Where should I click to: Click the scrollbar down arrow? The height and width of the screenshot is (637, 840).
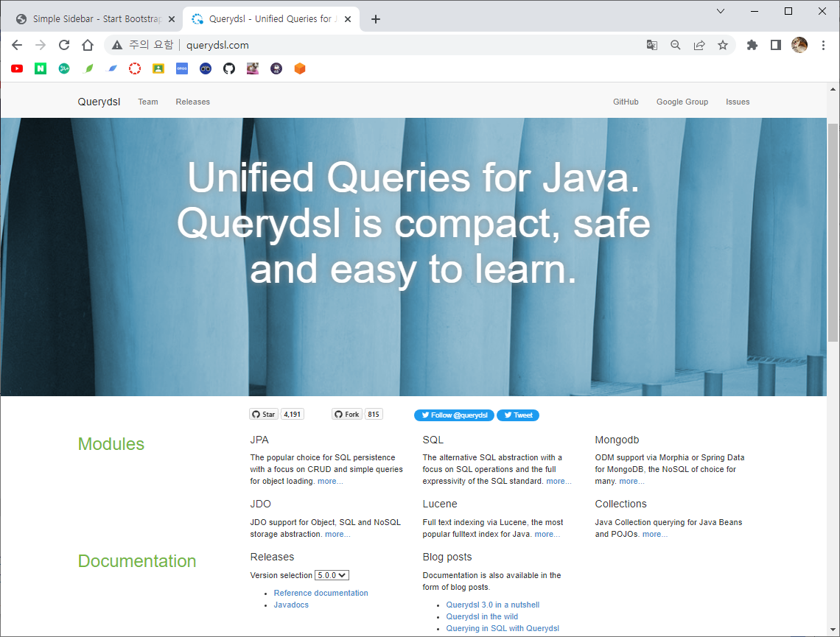pyautogui.click(x=833, y=630)
